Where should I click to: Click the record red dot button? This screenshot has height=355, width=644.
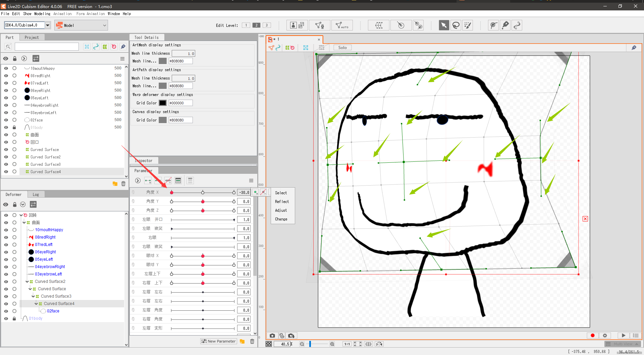[x=593, y=336]
